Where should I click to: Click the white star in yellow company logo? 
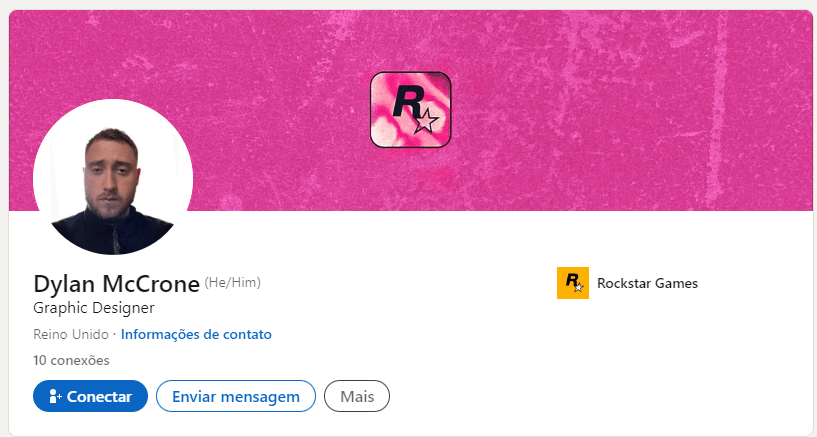click(x=578, y=287)
